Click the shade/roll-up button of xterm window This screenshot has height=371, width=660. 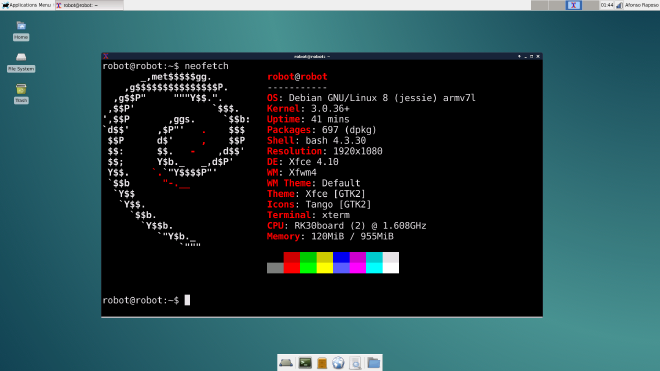pos(519,56)
